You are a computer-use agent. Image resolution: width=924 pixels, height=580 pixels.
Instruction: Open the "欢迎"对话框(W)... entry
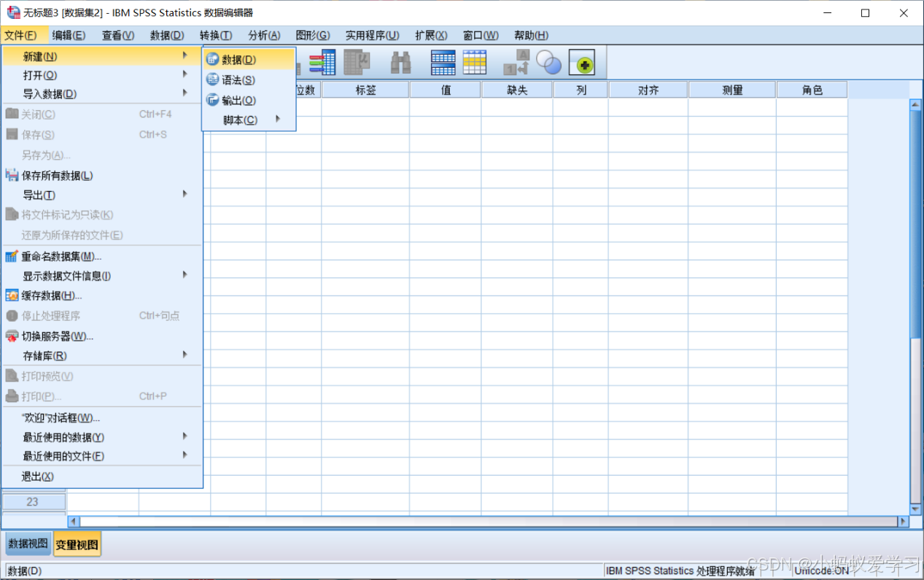[102, 418]
